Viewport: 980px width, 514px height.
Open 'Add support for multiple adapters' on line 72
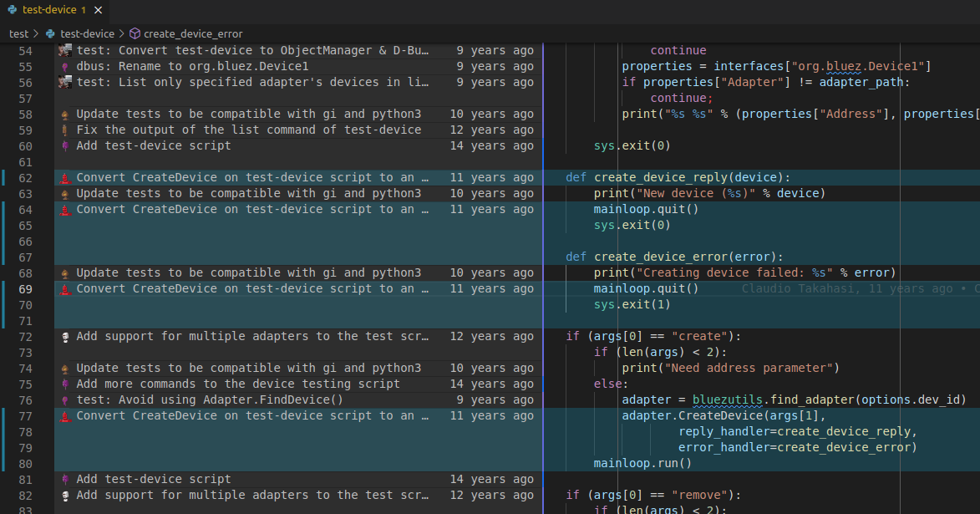pyautogui.click(x=252, y=337)
